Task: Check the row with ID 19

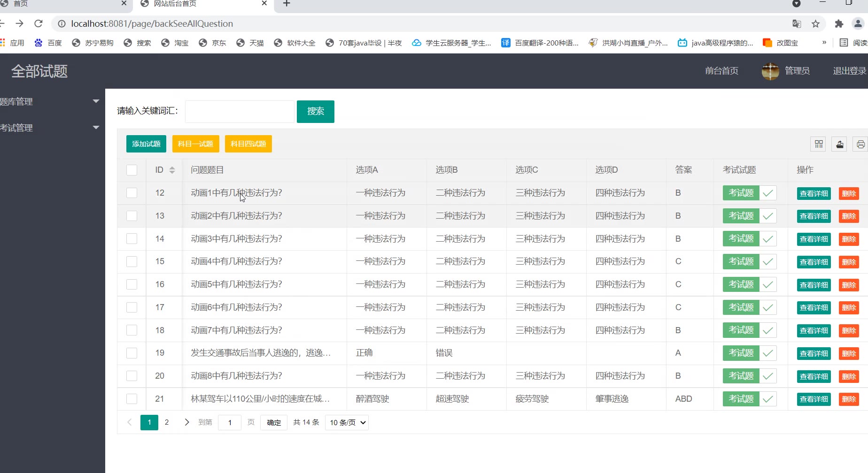Action: (132, 353)
